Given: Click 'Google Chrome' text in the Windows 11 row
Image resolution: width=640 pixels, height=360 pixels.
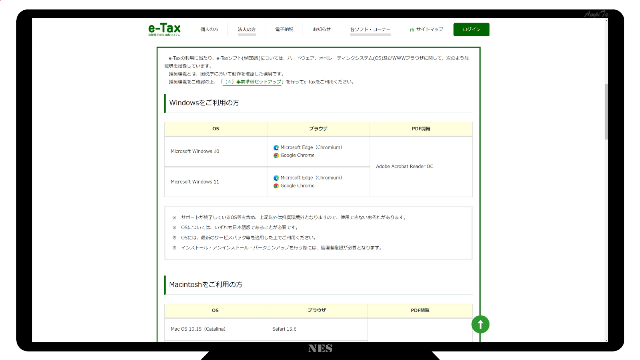Looking at the screenshot, I should (297, 186).
